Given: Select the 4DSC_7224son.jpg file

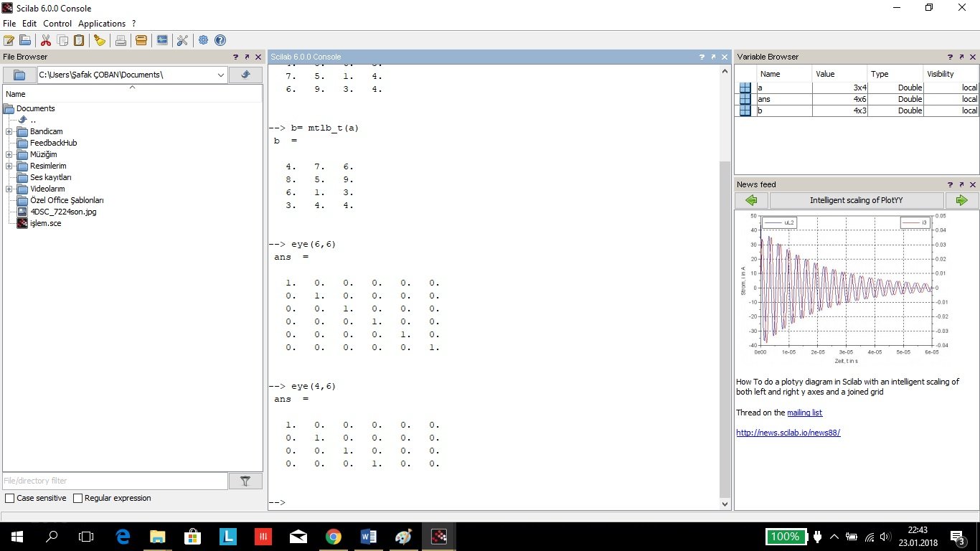Looking at the screenshot, I should (x=63, y=212).
